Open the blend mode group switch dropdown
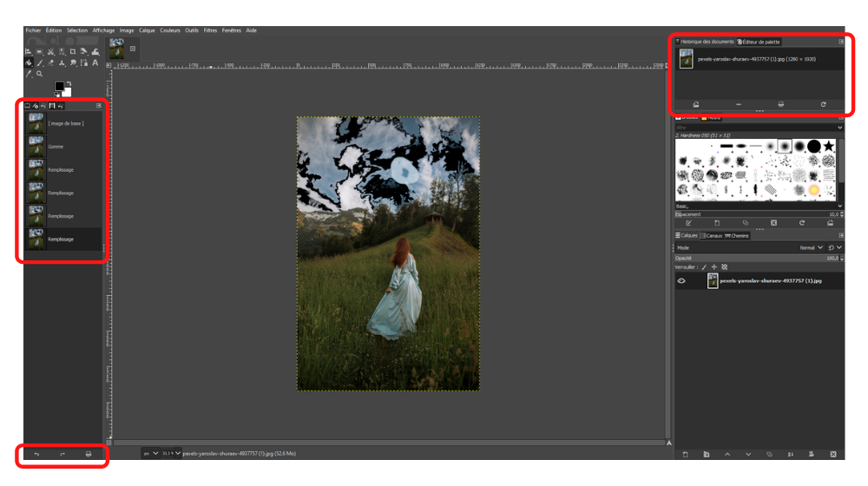The width and height of the screenshot is (868, 486). [x=835, y=247]
